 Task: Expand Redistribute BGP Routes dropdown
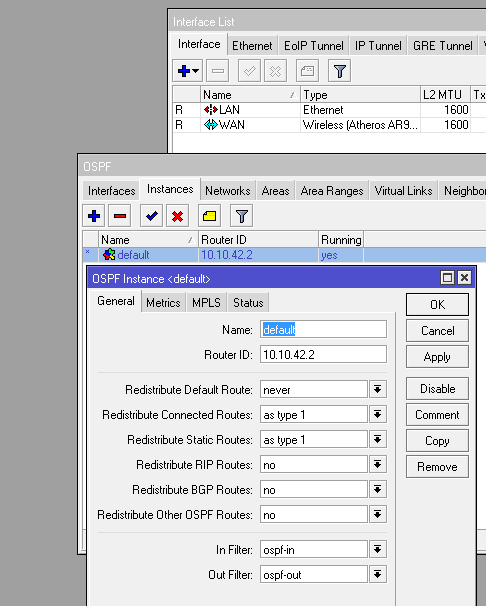[x=377, y=489]
